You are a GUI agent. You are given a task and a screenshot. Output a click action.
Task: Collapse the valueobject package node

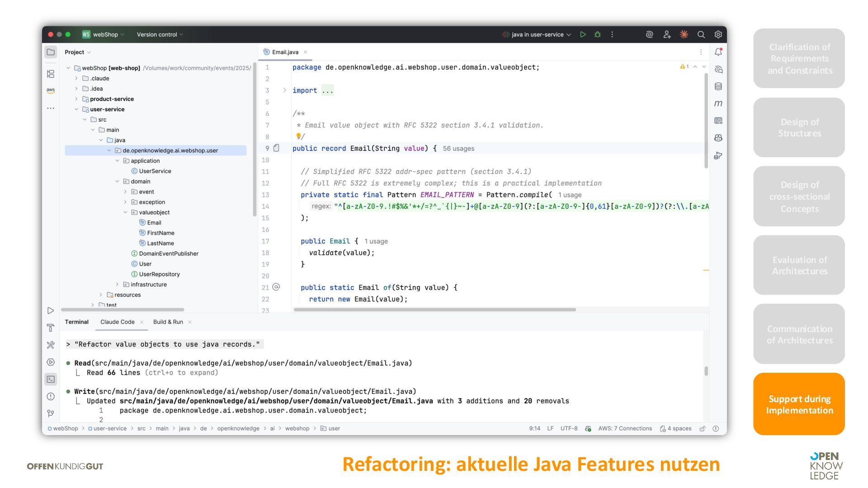(x=126, y=212)
